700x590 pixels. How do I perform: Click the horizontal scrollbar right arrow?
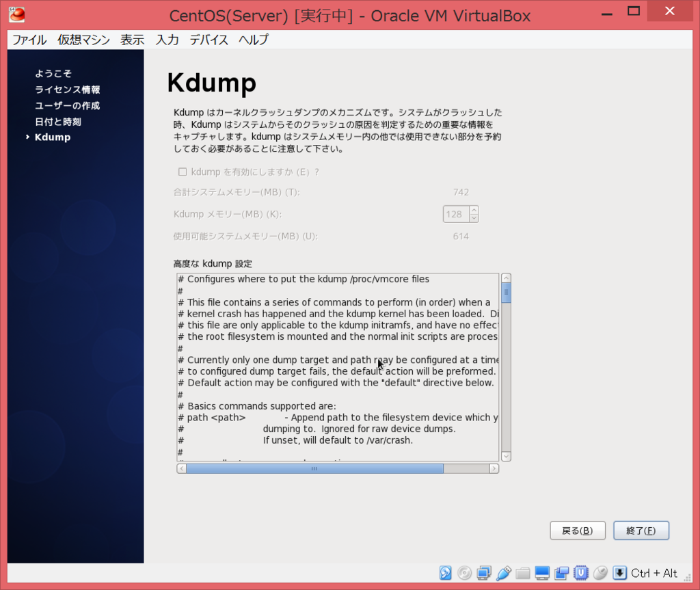pos(494,468)
